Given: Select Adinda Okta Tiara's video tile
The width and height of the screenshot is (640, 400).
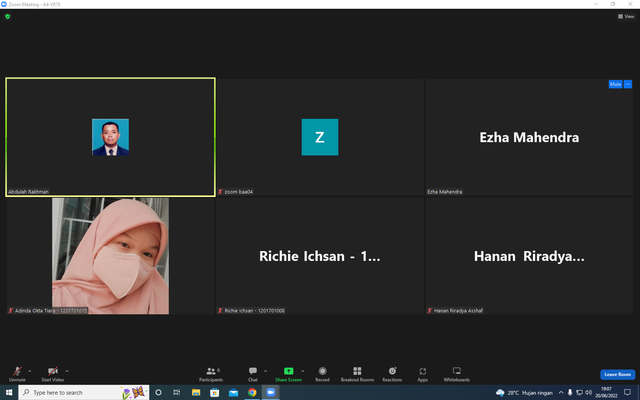Looking at the screenshot, I should (110, 256).
